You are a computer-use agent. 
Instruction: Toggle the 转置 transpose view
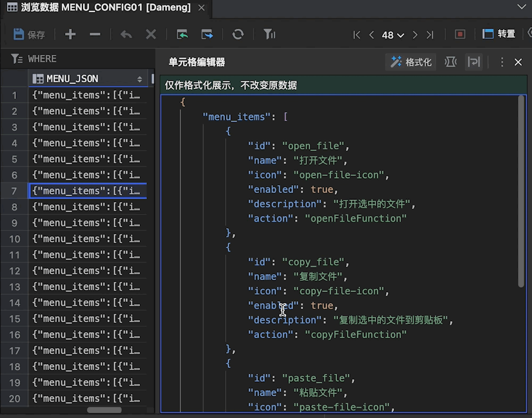[x=499, y=35]
